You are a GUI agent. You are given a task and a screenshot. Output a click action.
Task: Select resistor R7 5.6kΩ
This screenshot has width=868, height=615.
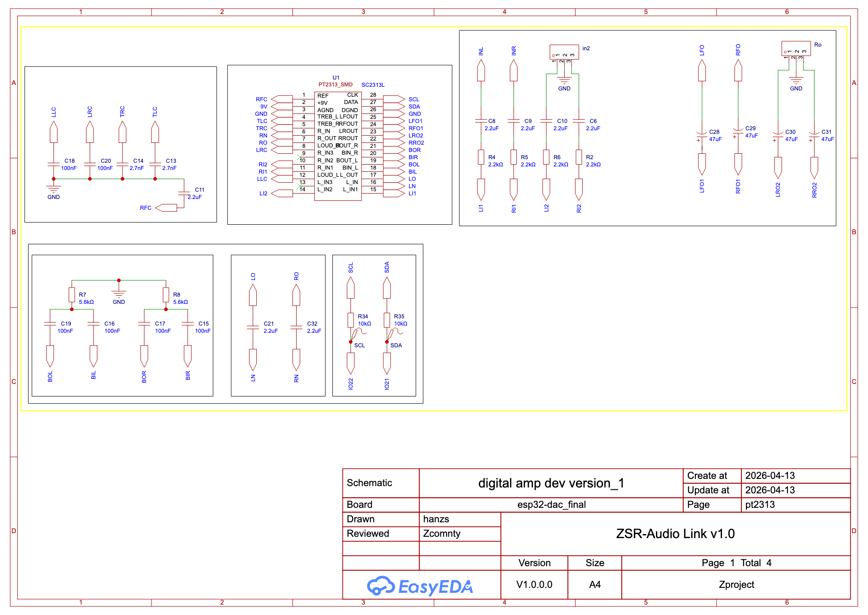click(72, 294)
